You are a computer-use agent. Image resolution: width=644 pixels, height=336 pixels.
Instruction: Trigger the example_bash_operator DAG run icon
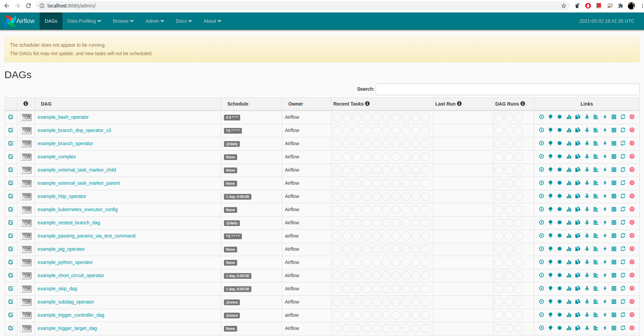(541, 117)
